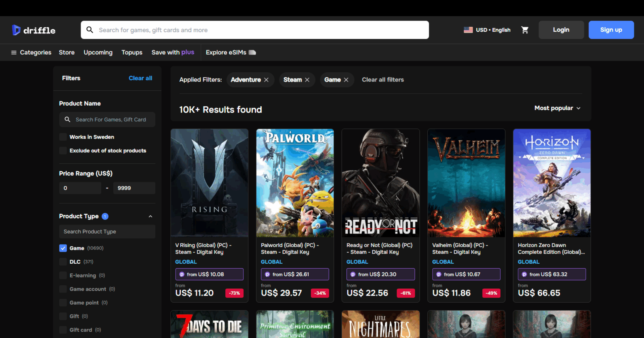Remove the Adventure filter chip
The image size is (644, 338).
tap(266, 80)
